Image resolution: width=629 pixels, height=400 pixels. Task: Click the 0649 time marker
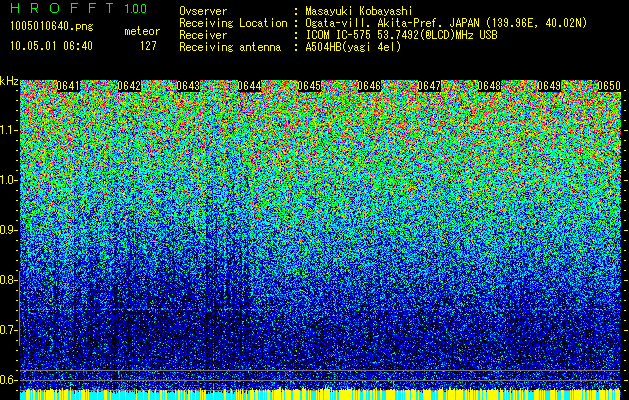[549, 86]
